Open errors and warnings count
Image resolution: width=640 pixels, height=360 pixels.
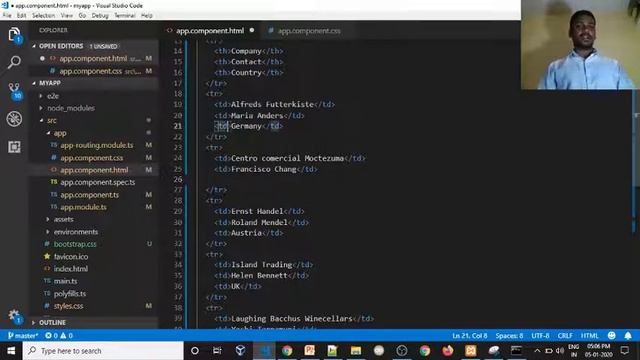point(59,336)
